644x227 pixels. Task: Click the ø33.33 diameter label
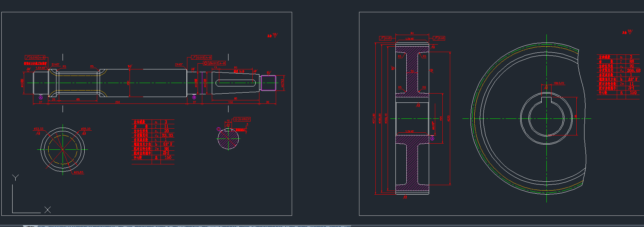coord(38,129)
